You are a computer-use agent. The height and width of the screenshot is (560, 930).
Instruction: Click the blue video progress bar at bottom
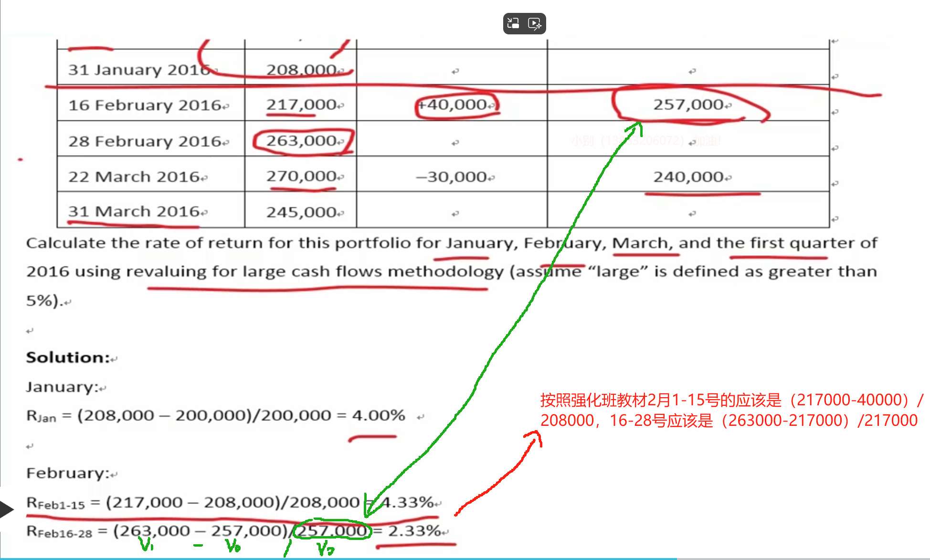(x=334, y=558)
